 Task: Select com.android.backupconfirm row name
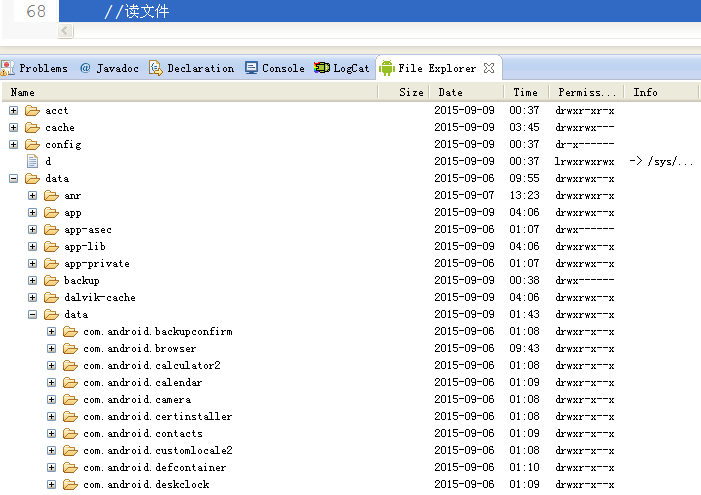[158, 332]
